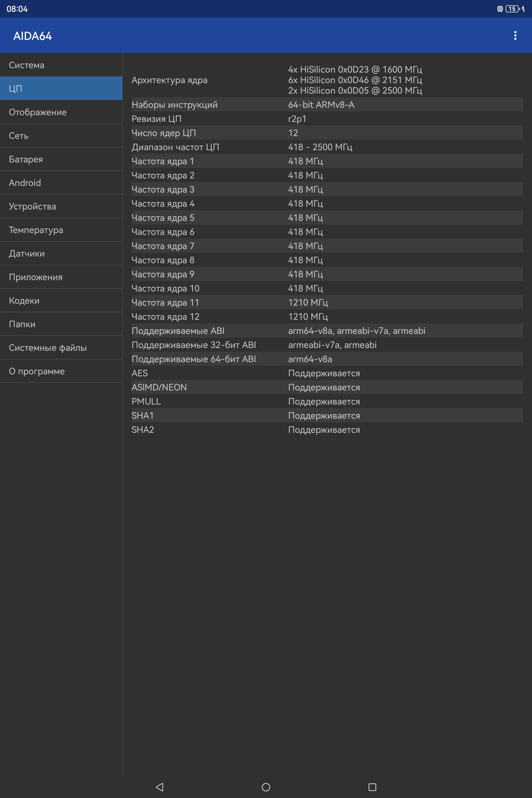The width and height of the screenshot is (532, 798).
Task: Select the Архитектура ядра row
Action: (327, 80)
